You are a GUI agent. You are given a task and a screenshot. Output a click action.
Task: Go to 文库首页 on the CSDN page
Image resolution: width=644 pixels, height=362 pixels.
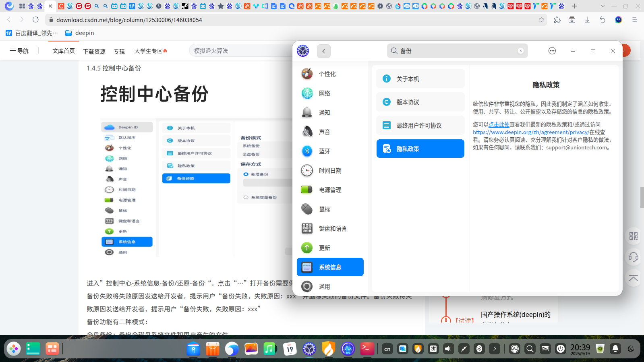click(x=64, y=51)
